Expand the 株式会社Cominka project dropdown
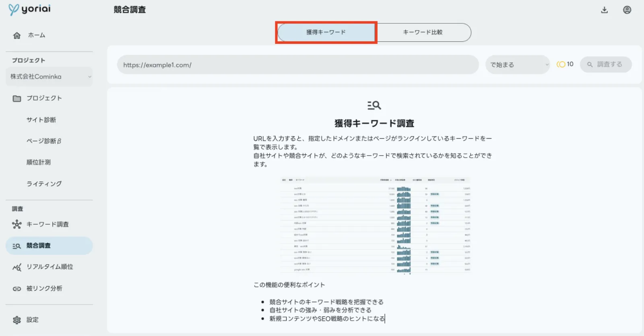 pyautogui.click(x=49, y=77)
